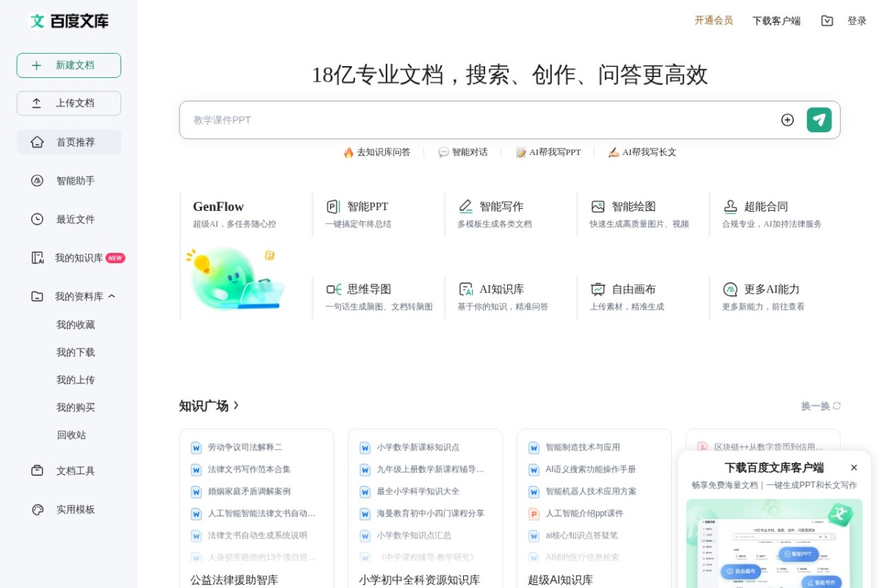Click the 开通会员 link
Screen dimensions: 882x588
pos(714,21)
